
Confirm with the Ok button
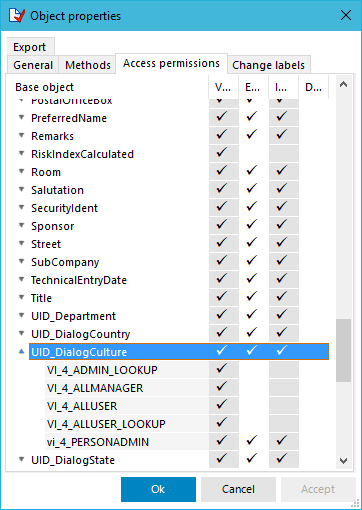click(x=158, y=489)
